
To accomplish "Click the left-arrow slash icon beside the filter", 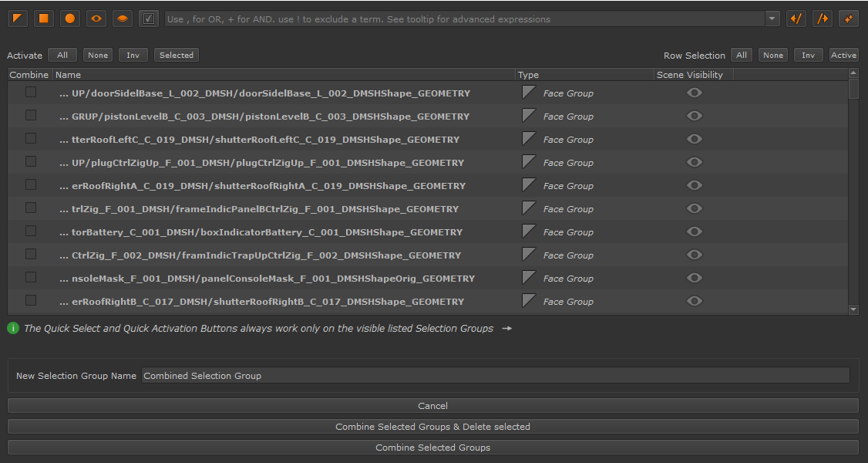I will [x=796, y=19].
